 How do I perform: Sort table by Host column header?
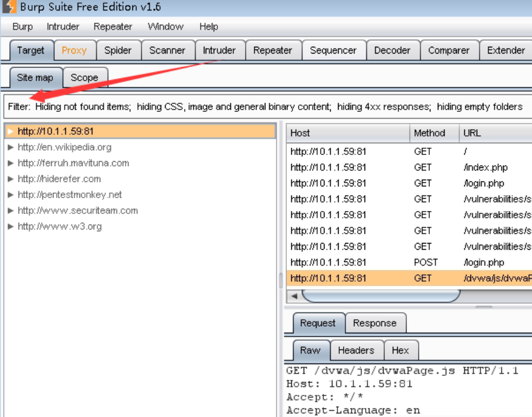click(x=348, y=133)
